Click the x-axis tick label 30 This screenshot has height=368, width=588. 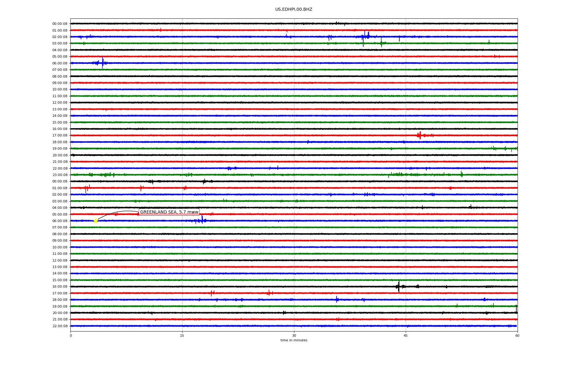294,335
